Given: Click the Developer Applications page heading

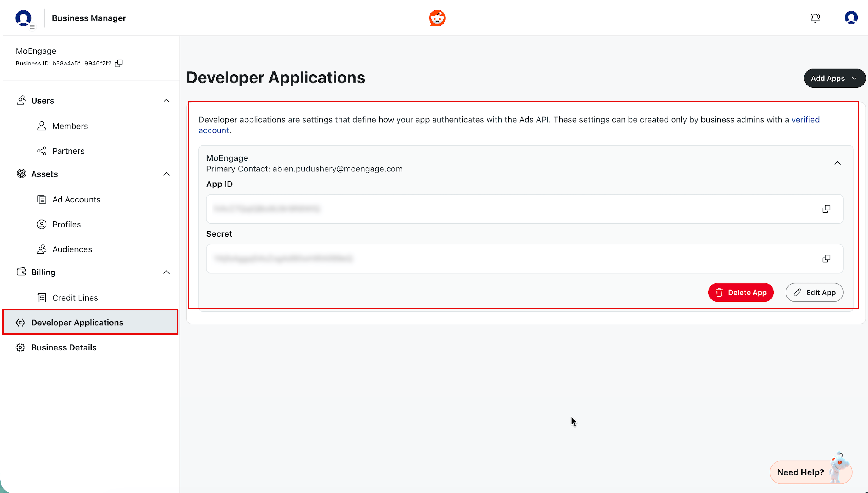Looking at the screenshot, I should click(276, 77).
